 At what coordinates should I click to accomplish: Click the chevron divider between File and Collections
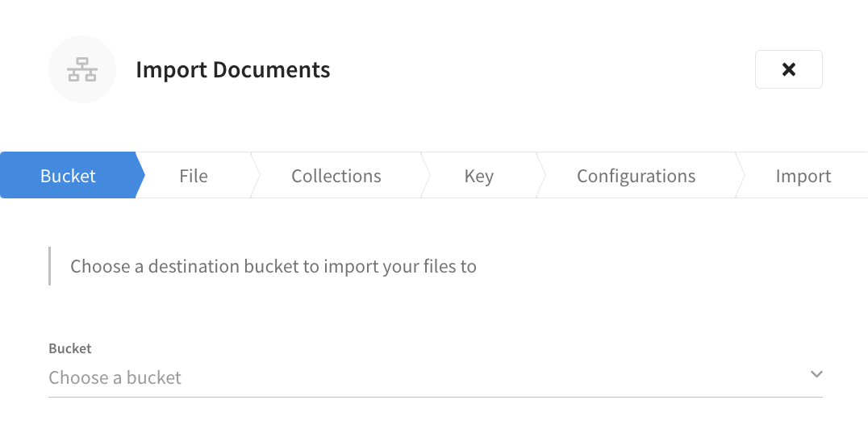[256, 176]
